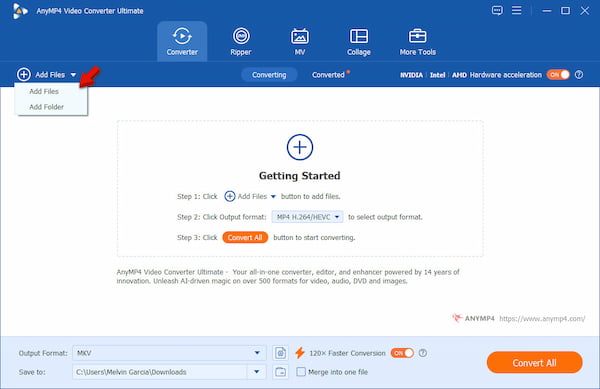600x389 pixels.
Task: Switch to the Collage tab
Action: 359,41
